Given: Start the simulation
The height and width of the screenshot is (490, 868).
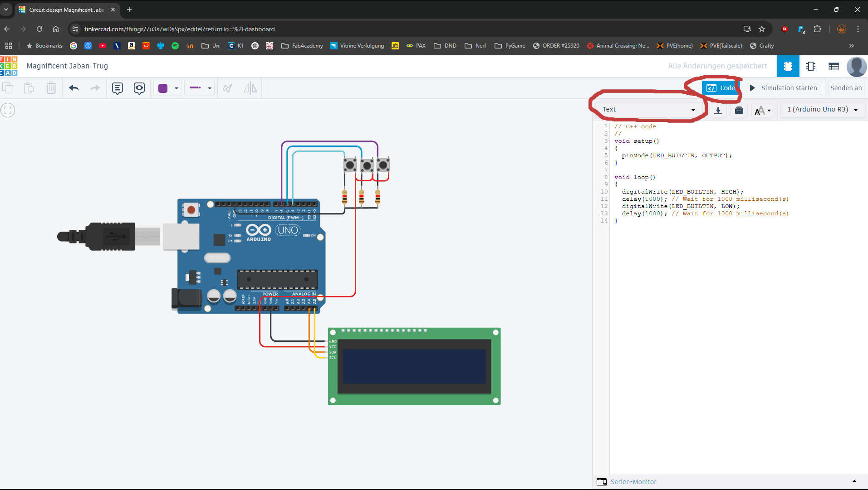Looking at the screenshot, I should [x=783, y=88].
